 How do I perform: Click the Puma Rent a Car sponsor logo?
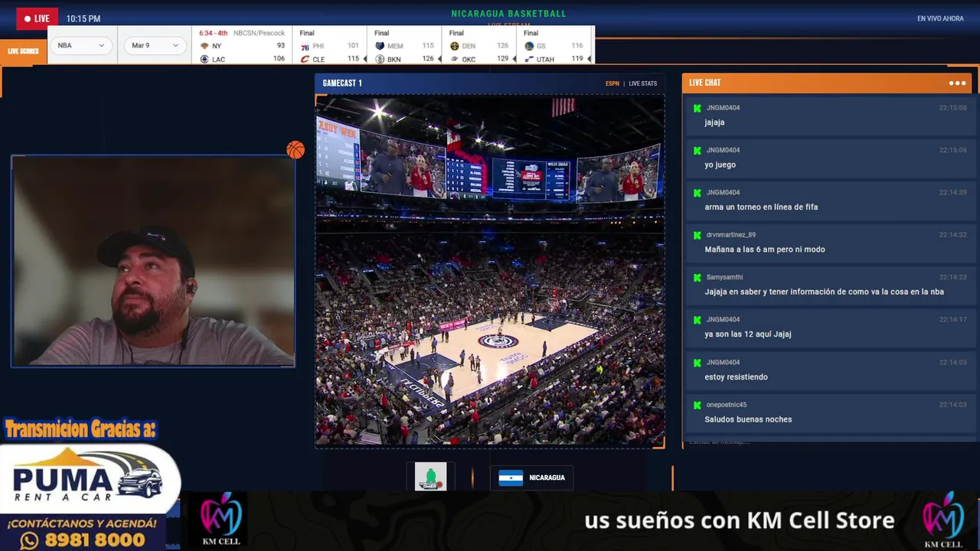[x=89, y=477]
